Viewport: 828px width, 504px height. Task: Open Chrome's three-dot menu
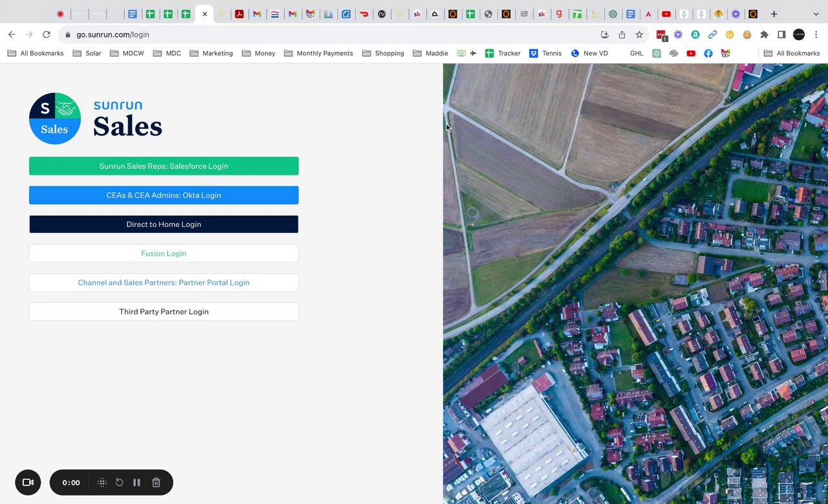[x=816, y=34]
